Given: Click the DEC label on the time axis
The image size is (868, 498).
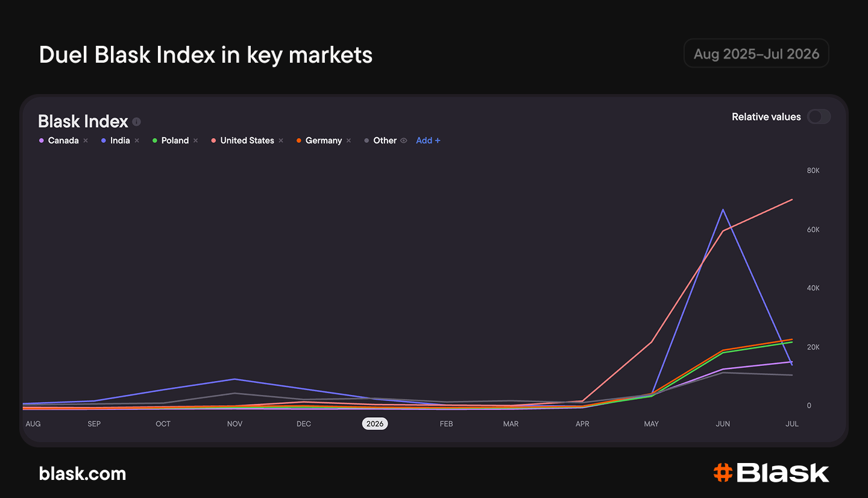Looking at the screenshot, I should click(x=304, y=424).
